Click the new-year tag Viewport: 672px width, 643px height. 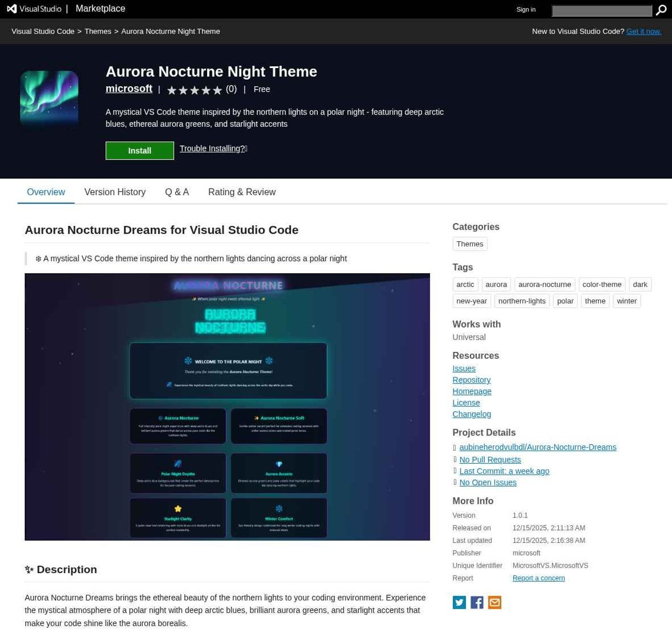coord(471,301)
